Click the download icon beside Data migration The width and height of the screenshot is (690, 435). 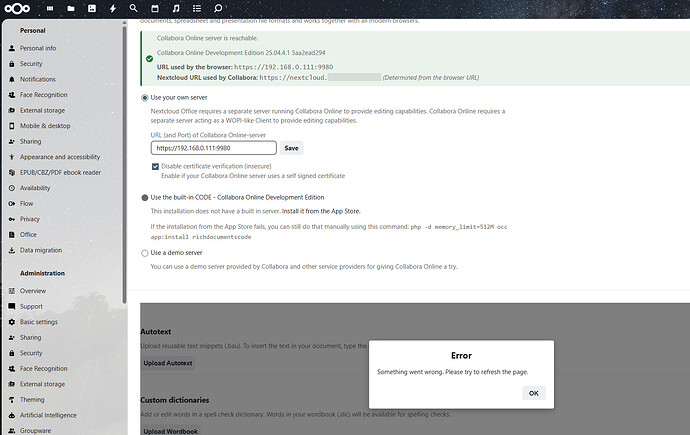click(x=12, y=250)
